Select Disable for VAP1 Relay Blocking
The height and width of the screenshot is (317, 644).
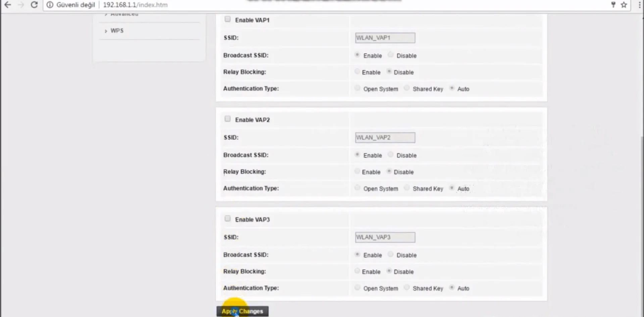(x=389, y=71)
